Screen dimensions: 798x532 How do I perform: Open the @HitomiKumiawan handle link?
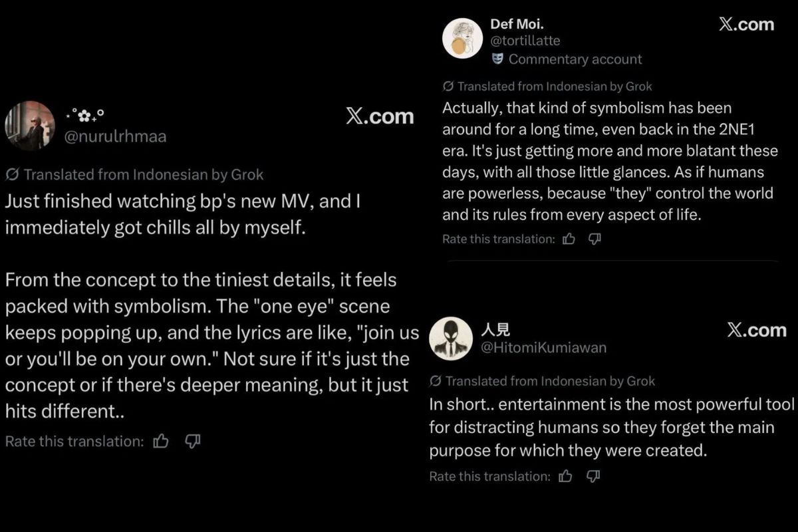coord(543,347)
